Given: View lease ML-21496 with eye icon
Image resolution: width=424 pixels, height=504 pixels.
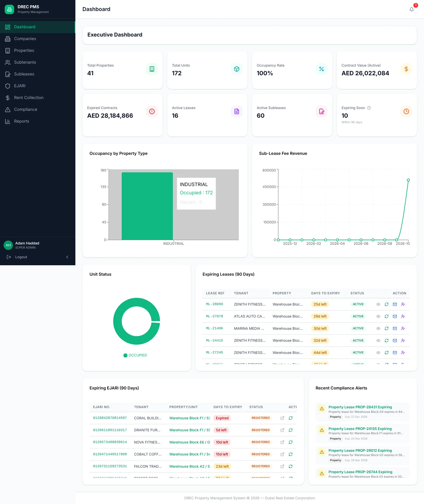Looking at the screenshot, I should point(378,329).
